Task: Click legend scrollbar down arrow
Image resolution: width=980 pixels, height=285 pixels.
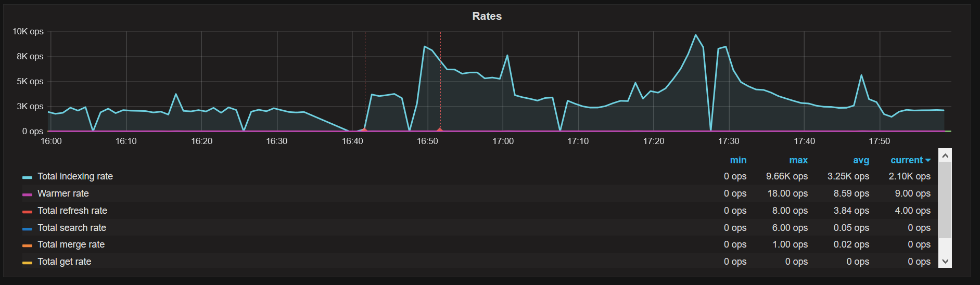Action: coord(945,262)
